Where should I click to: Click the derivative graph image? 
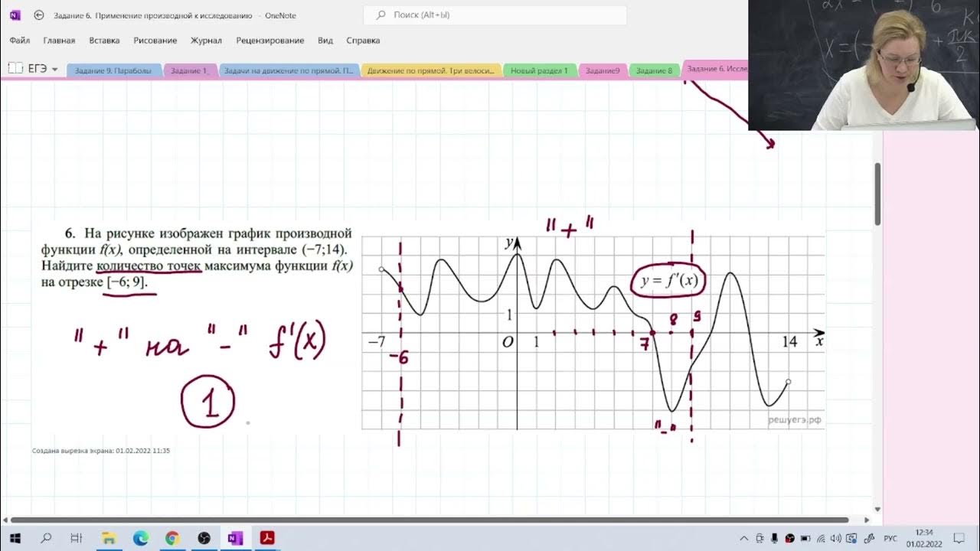(593, 333)
